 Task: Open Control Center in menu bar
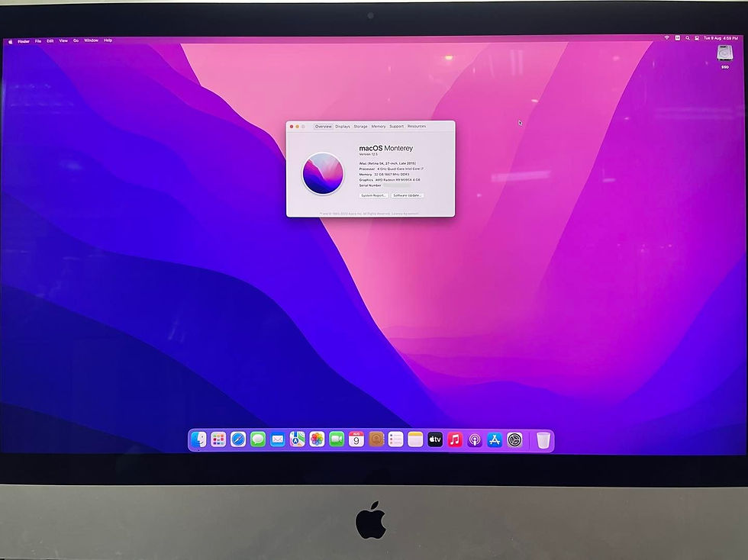click(697, 38)
